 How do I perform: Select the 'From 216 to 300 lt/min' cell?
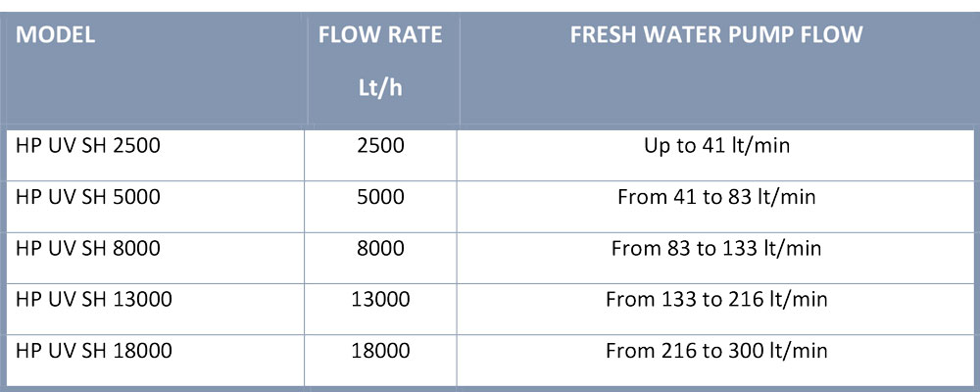pos(716,350)
